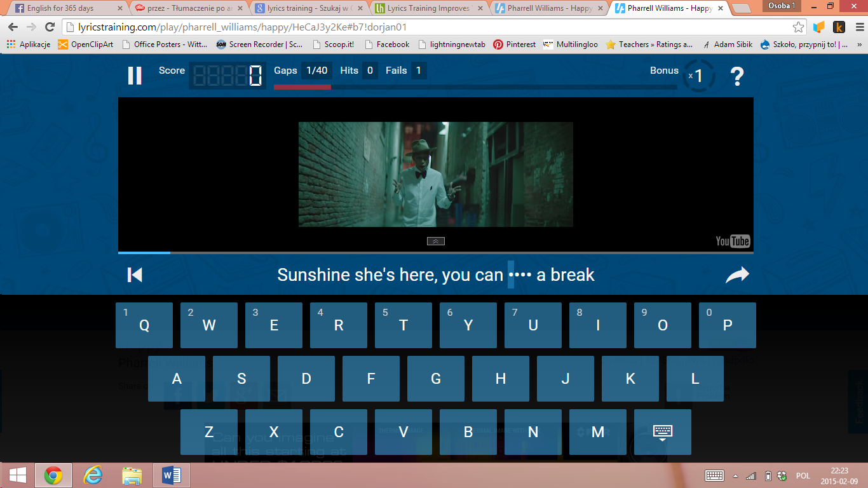Viewport: 868px width, 488px height.
Task: Tap the B key on the on-screen keyboard
Action: click(468, 432)
